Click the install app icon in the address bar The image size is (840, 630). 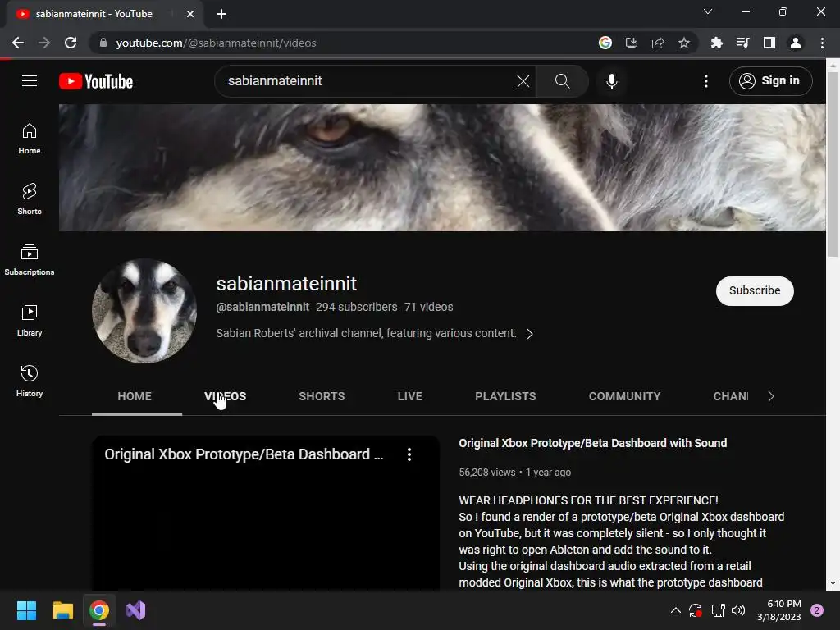[631, 43]
